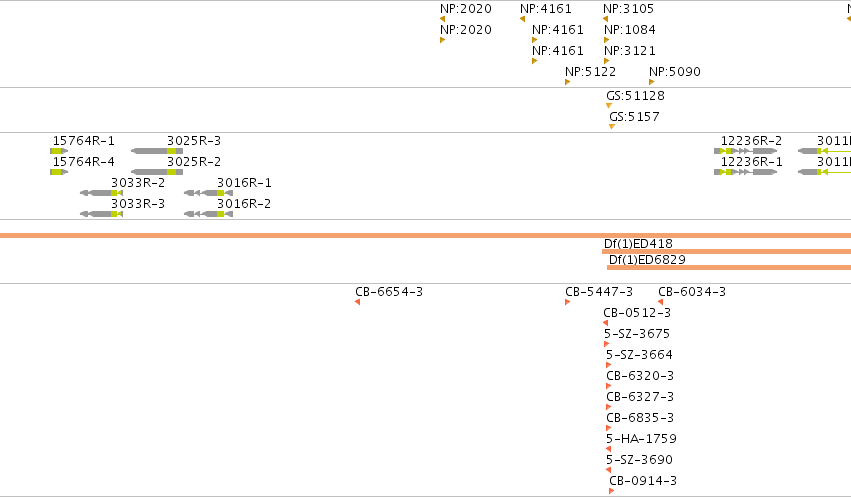This screenshot has width=851, height=497.
Task: Click the CB-6320-3 insertion label
Action: 640,376
